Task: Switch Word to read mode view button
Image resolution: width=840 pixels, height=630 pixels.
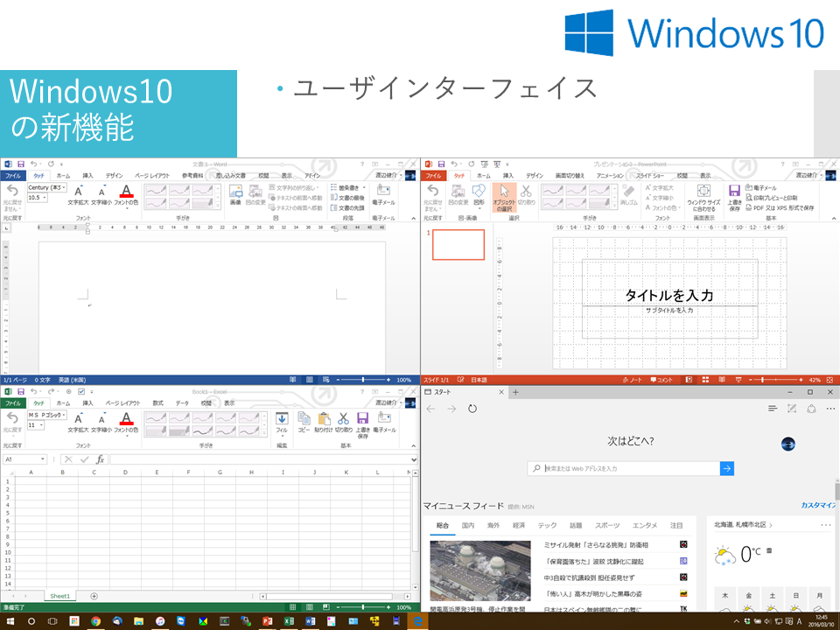Action: point(292,379)
